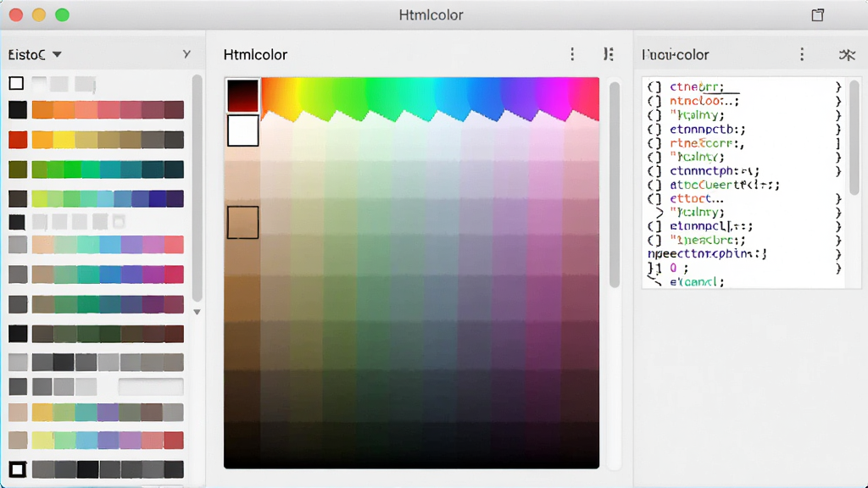The width and height of the screenshot is (868, 488).
Task: Select the coral-pink swatch ending the pastel row
Action: tap(174, 245)
